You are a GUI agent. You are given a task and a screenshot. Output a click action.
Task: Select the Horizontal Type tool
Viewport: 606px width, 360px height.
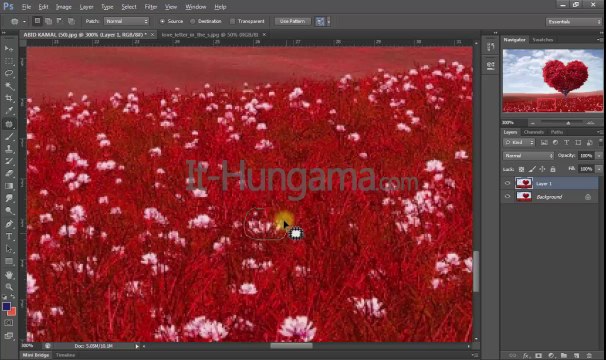(x=9, y=236)
